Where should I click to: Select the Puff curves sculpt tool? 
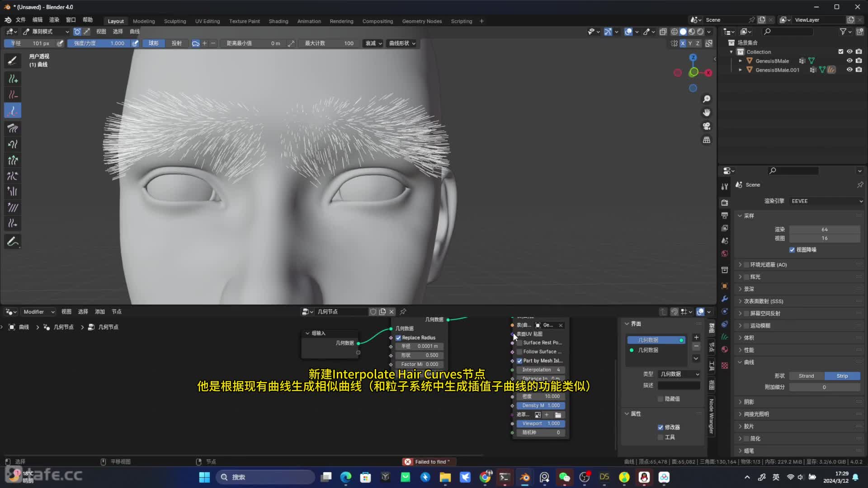point(13,192)
